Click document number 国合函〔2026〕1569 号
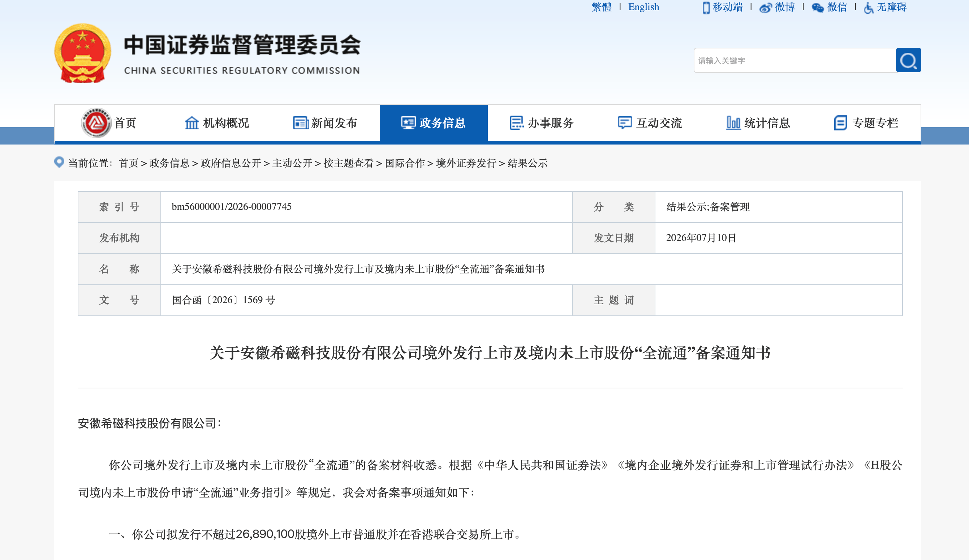This screenshot has height=560, width=969. point(223,300)
